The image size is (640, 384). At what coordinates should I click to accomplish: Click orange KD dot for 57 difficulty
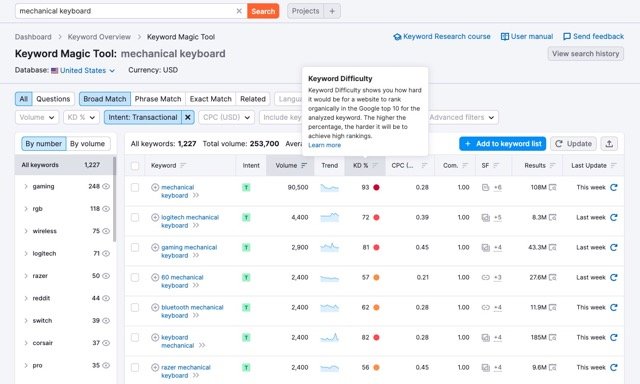(x=376, y=277)
